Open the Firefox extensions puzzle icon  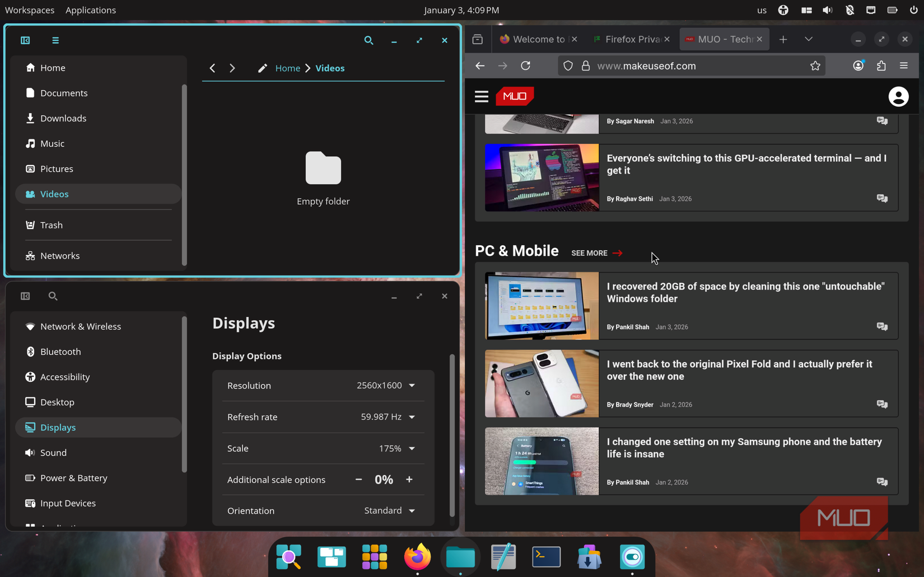click(x=881, y=65)
